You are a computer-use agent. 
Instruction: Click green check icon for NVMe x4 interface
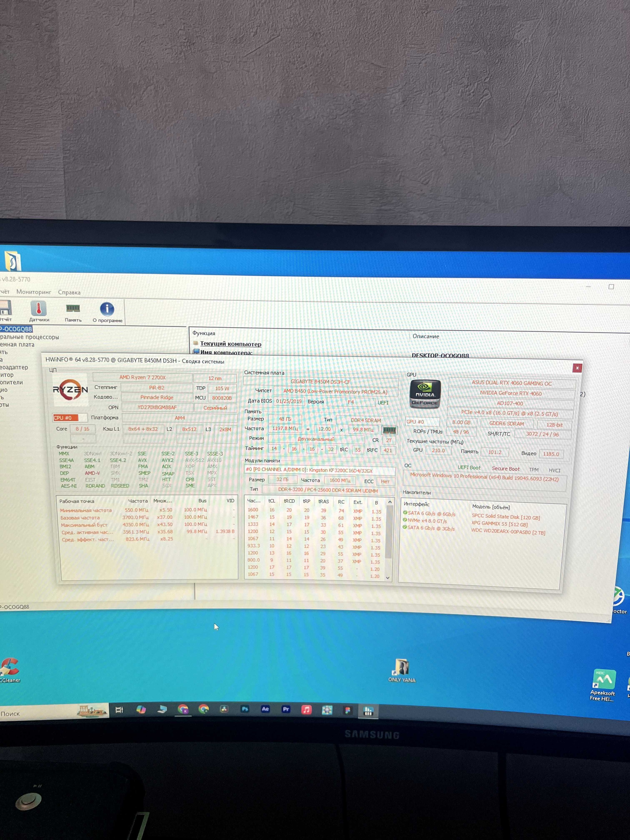click(405, 520)
